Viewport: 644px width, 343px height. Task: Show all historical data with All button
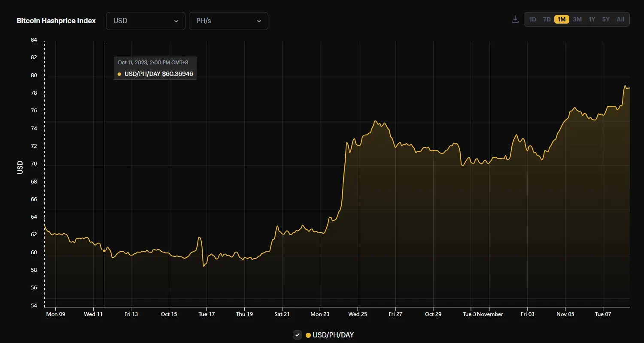pos(620,19)
